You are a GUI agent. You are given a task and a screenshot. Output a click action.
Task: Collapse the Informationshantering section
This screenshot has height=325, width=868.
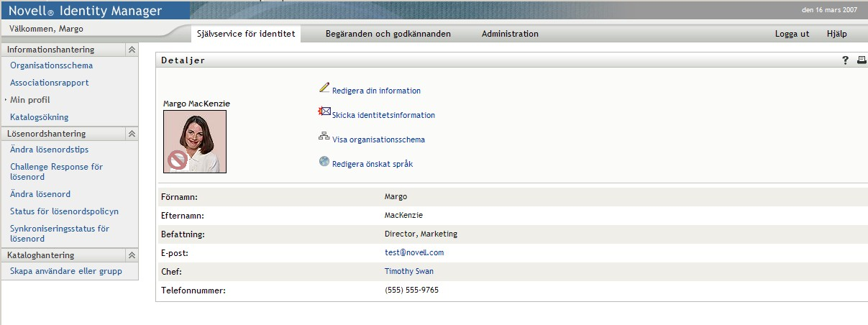click(x=132, y=50)
